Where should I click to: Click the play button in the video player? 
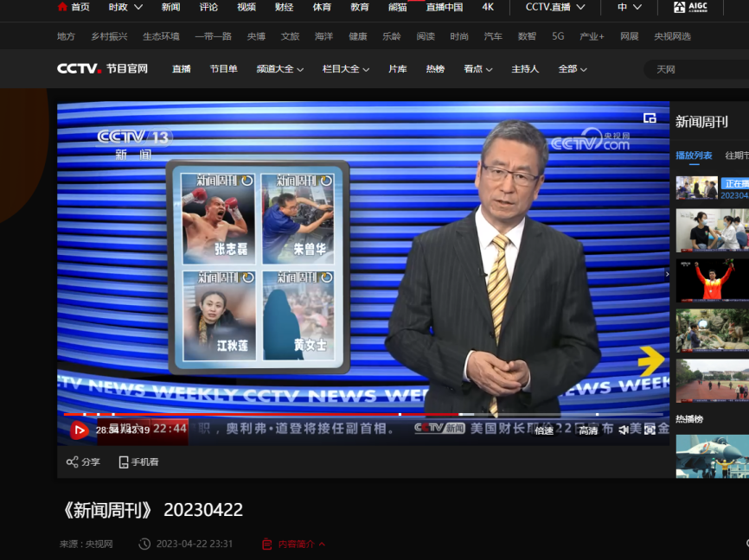(80, 430)
